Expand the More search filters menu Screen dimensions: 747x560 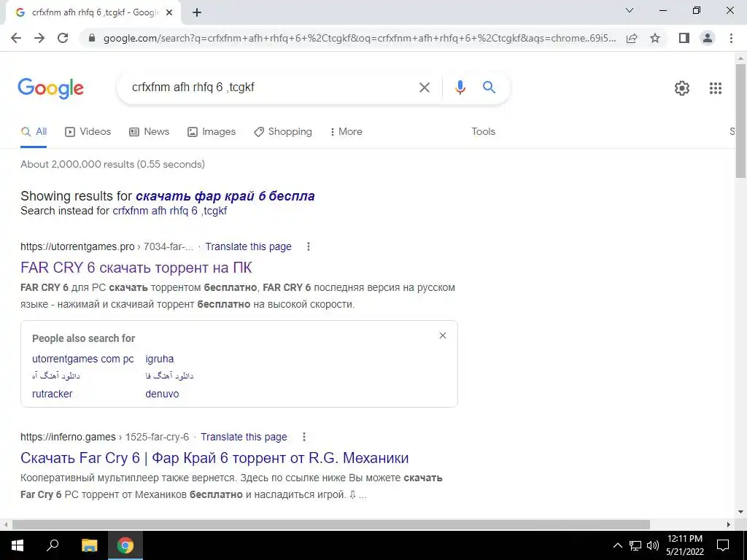click(x=346, y=132)
